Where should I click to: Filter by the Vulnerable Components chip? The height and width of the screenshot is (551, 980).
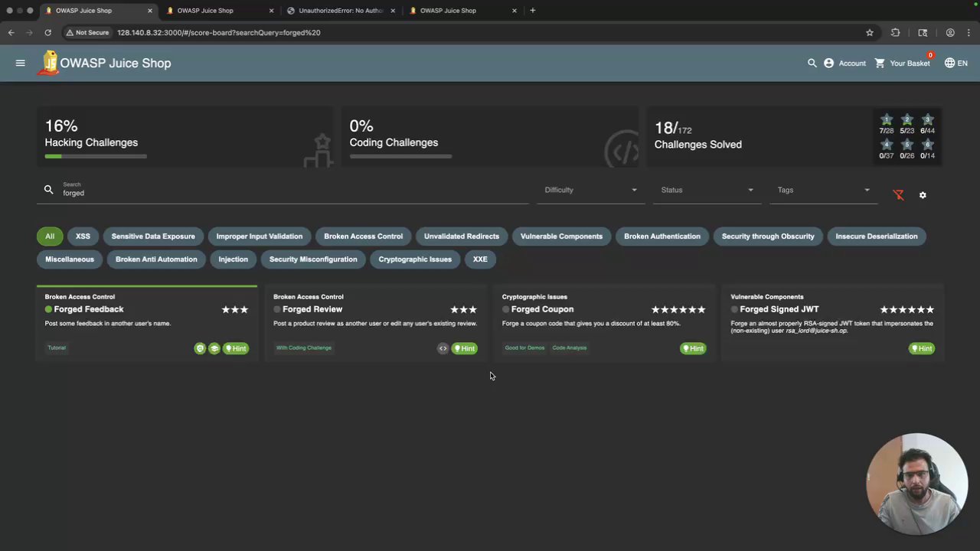click(x=561, y=236)
